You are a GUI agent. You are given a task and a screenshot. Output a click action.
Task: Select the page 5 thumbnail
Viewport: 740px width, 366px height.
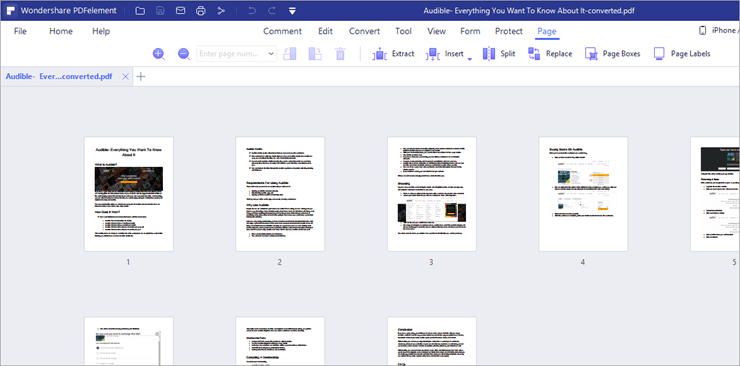[x=715, y=194]
